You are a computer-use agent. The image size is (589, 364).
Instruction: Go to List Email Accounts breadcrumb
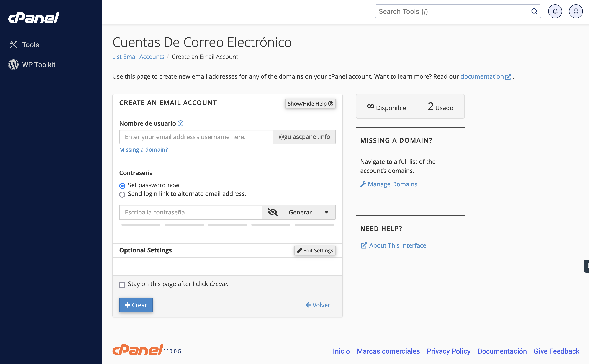[138, 57]
